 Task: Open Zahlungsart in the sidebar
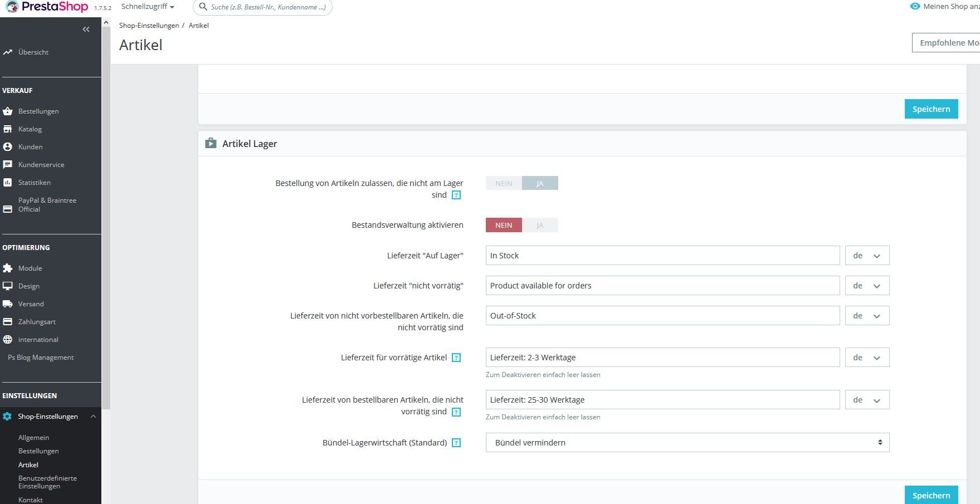tap(37, 322)
